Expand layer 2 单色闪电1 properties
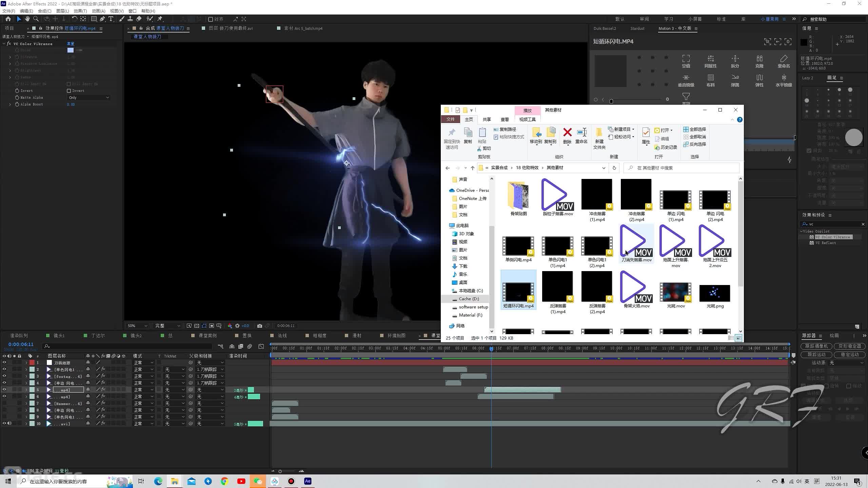This screenshot has width=868, height=488. click(26, 369)
